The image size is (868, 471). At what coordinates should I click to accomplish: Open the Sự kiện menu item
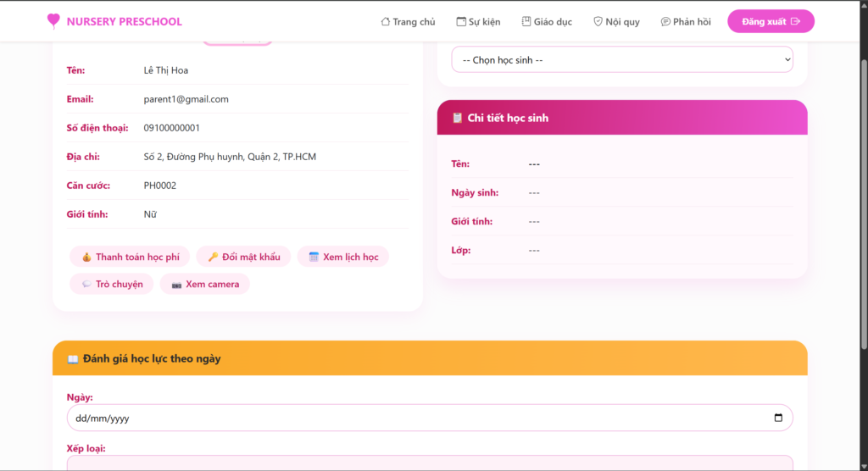click(x=478, y=21)
